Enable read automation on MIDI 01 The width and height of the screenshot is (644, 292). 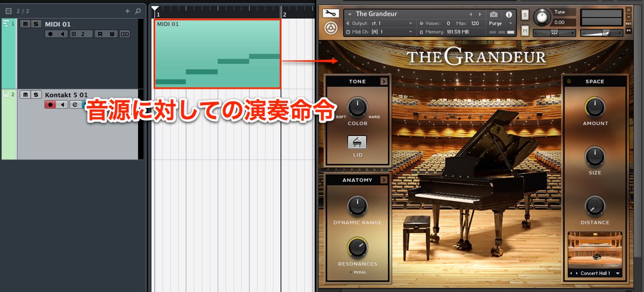tap(100, 34)
